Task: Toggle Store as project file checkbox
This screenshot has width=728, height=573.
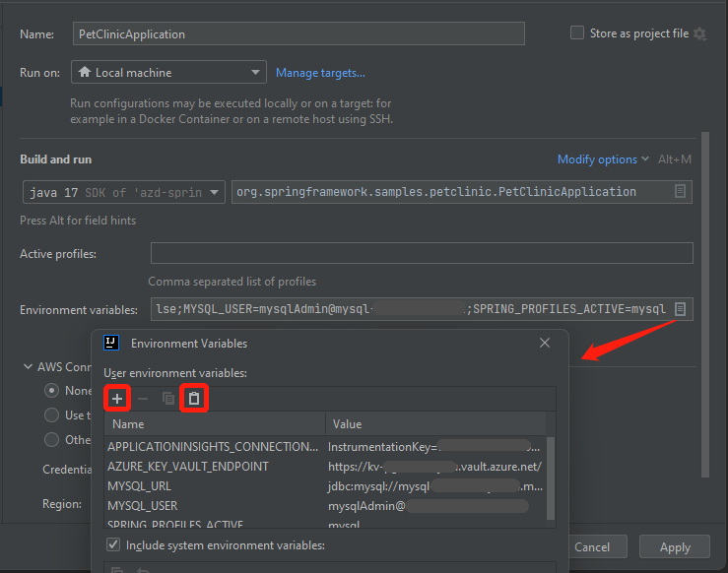Action: point(576,32)
